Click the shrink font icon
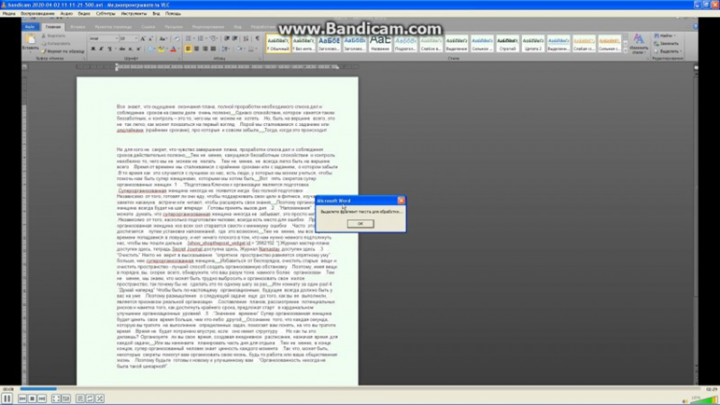Viewport: 720px width, 405px height. (151, 39)
